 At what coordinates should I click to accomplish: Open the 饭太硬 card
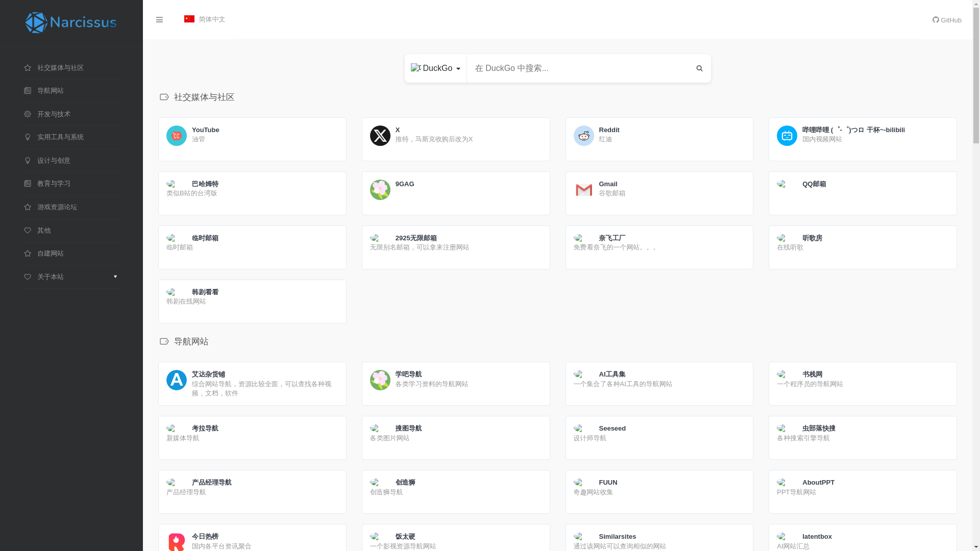point(456,538)
